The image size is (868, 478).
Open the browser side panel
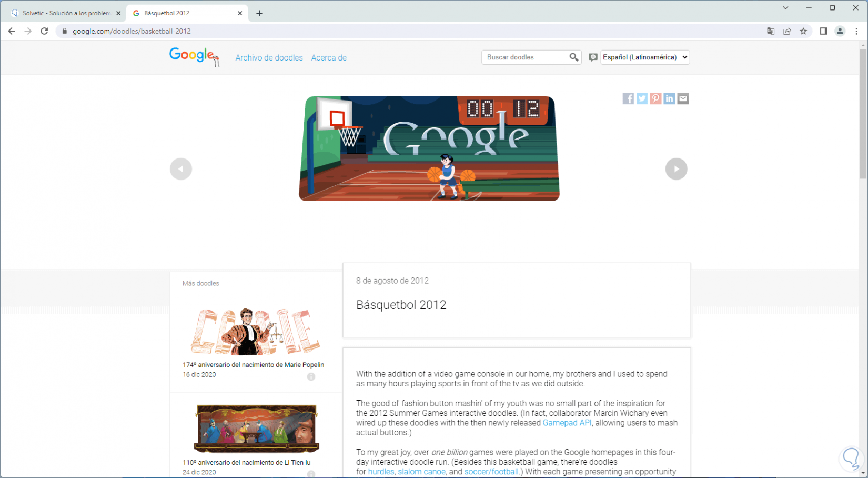[823, 31]
